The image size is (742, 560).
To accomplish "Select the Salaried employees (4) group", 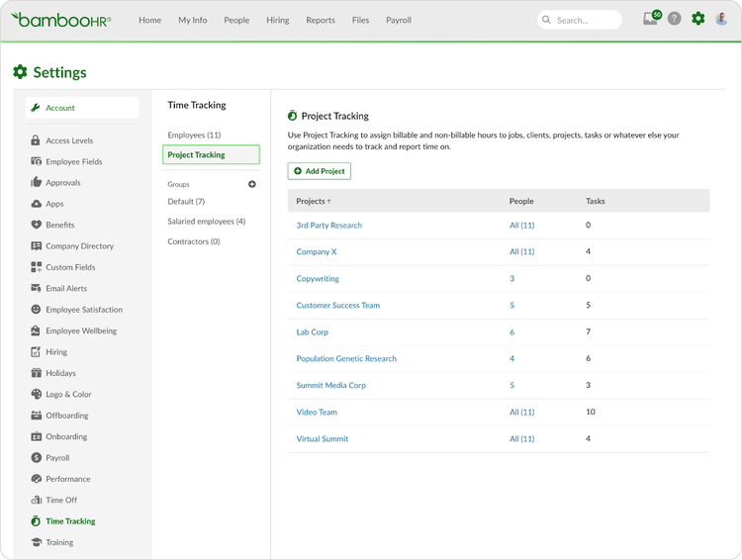I will (207, 221).
